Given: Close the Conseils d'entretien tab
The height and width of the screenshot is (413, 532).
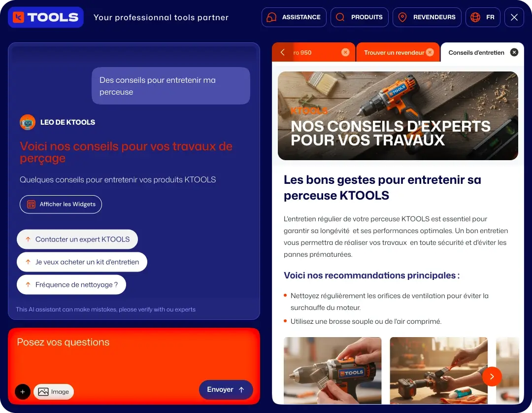Looking at the screenshot, I should (x=514, y=52).
